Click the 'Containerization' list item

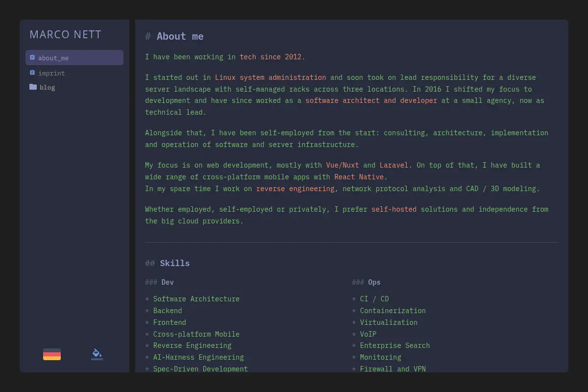393,311
